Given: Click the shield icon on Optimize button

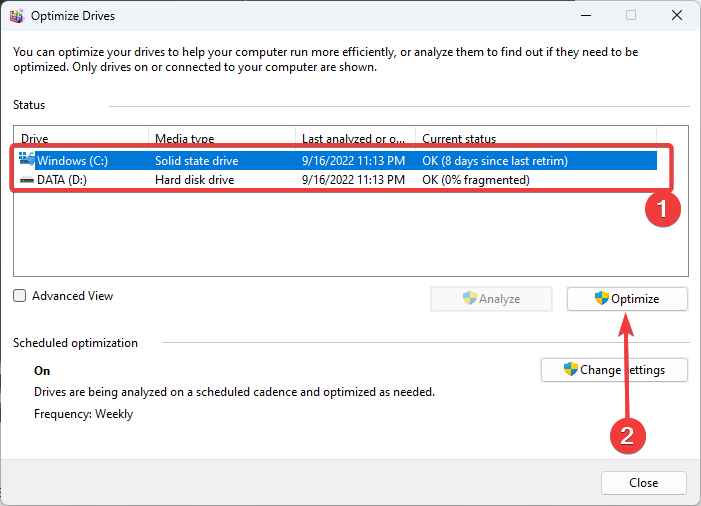Looking at the screenshot, I should click(602, 298).
